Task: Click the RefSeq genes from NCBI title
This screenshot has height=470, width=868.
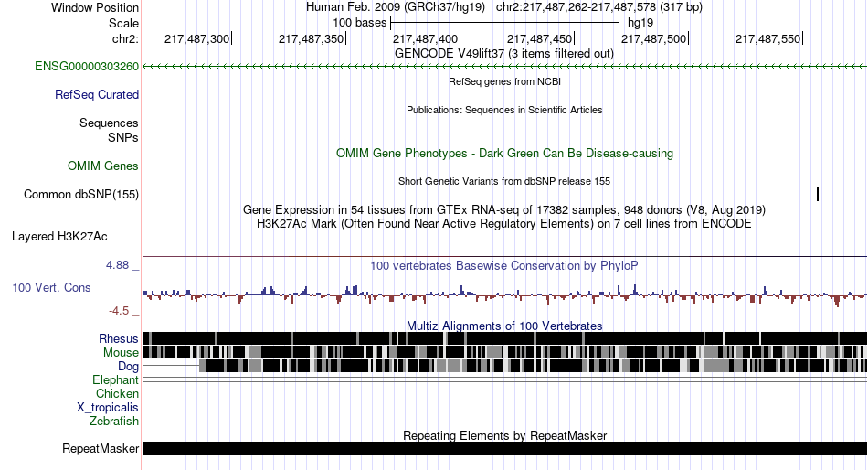Action: (504, 81)
